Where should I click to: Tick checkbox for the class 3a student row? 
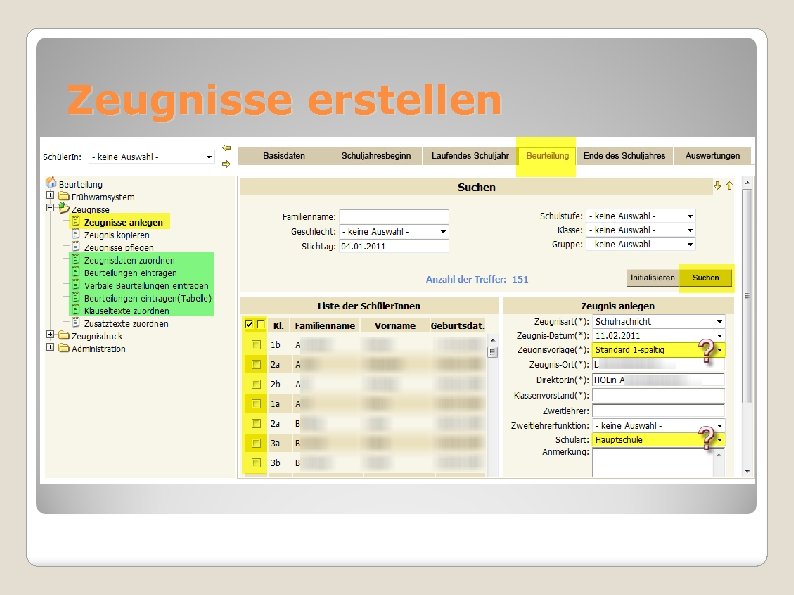(256, 443)
